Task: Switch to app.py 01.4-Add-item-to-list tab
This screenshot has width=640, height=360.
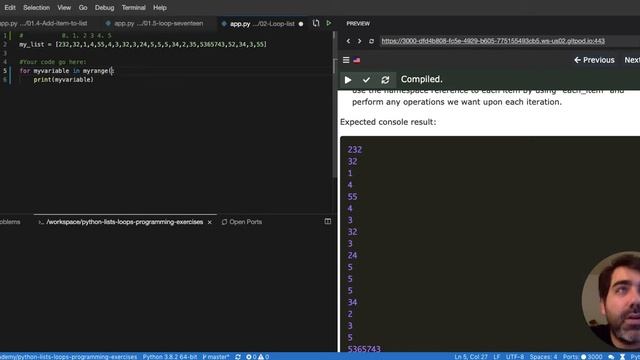Action: click(x=44, y=24)
